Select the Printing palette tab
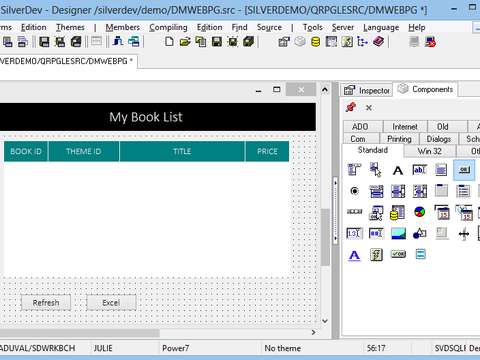Viewport: 480px width, 360px height. 399,139
